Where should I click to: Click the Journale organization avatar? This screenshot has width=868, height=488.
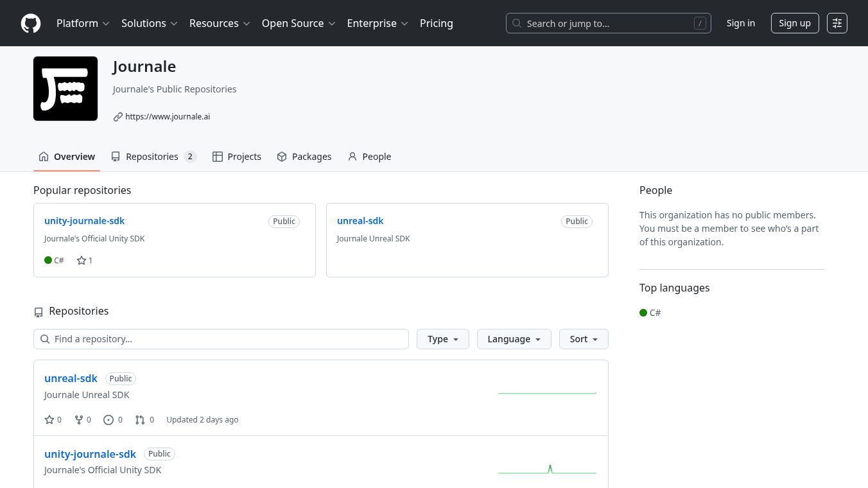[65, 89]
